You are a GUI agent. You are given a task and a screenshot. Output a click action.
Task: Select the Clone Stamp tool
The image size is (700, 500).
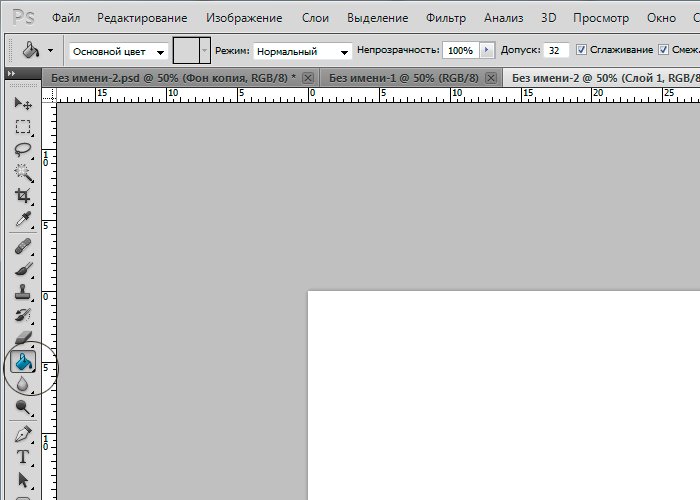click(x=22, y=293)
